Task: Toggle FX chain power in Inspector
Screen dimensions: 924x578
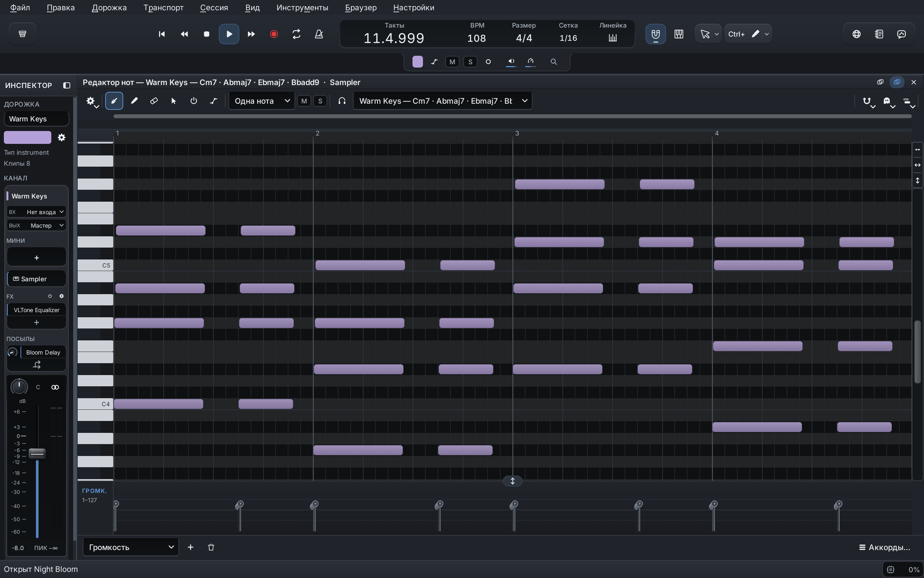Action: pos(50,296)
